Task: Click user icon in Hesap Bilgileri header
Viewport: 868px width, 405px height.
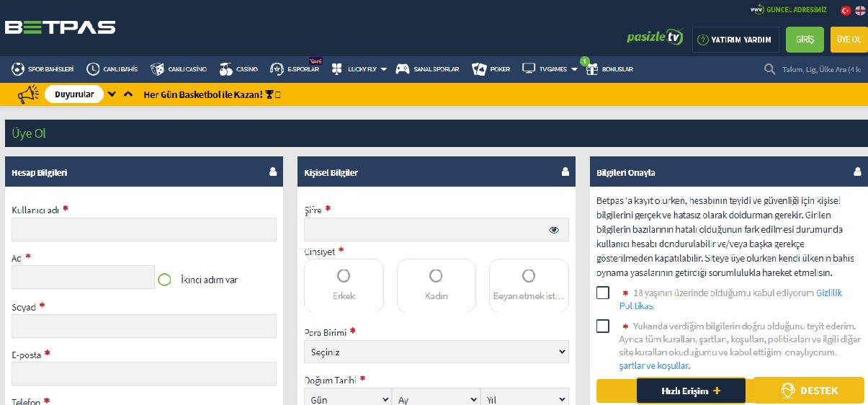Action: 272,172
